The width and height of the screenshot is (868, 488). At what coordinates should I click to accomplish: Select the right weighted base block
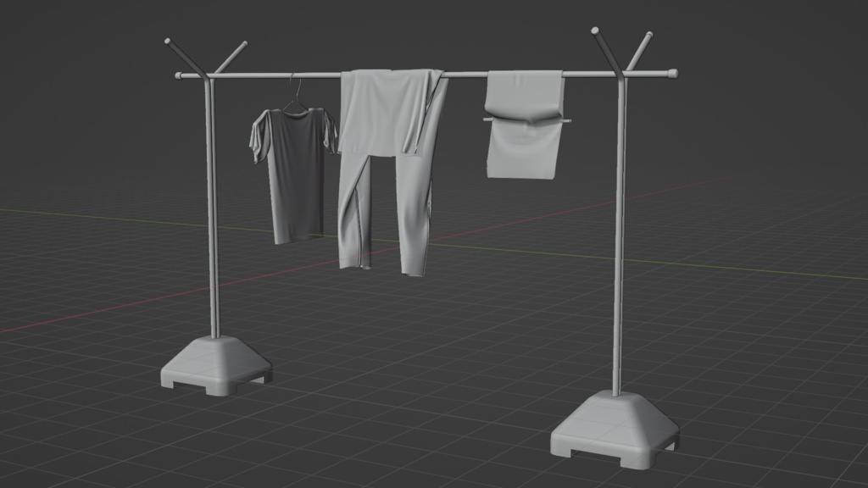pos(615,430)
